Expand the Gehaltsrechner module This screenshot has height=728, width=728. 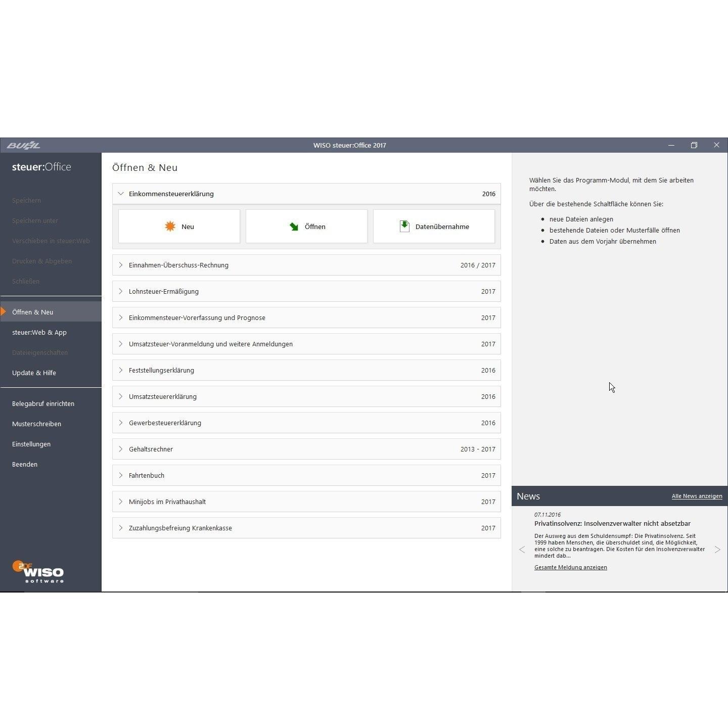(121, 449)
